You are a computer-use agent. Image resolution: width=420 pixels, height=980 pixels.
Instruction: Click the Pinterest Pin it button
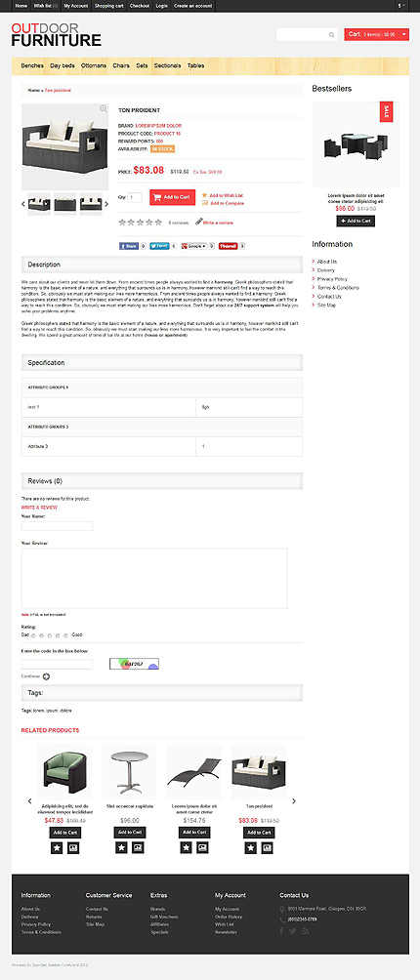[x=229, y=246]
